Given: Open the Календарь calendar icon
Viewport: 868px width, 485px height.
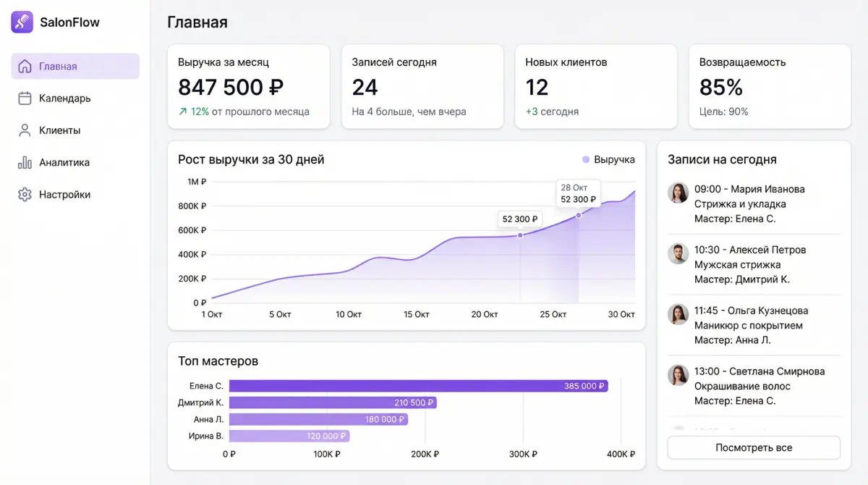Looking at the screenshot, I should point(25,98).
